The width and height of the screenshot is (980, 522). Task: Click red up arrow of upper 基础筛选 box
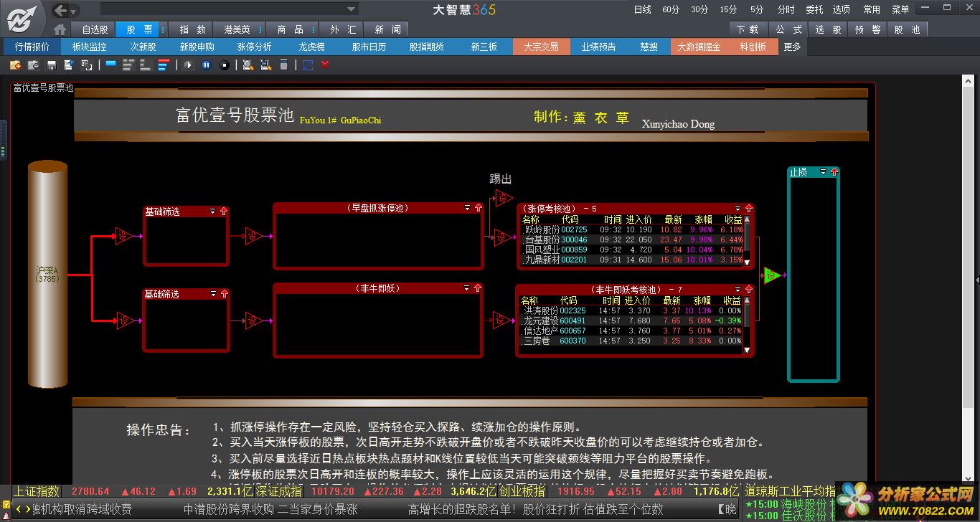point(224,212)
